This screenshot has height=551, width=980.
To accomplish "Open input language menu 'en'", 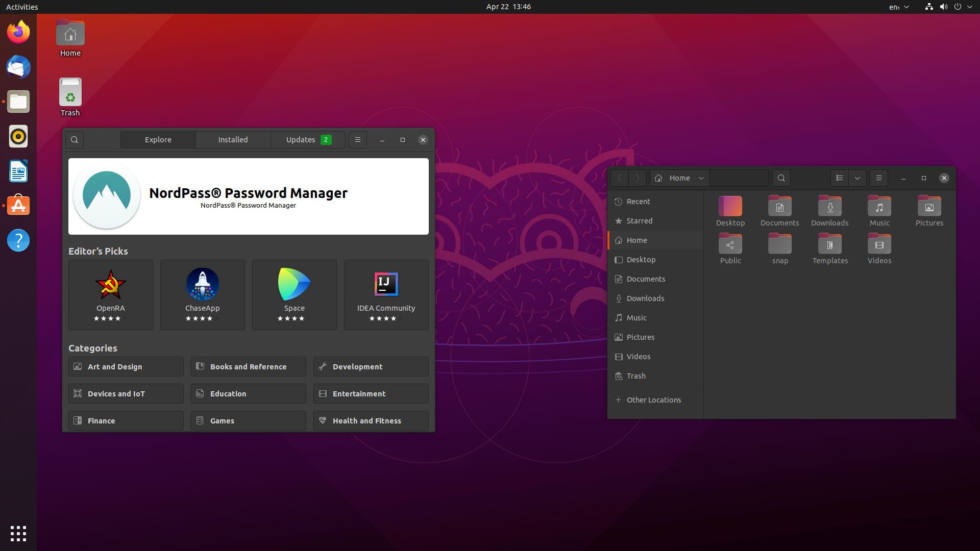I will click(899, 7).
